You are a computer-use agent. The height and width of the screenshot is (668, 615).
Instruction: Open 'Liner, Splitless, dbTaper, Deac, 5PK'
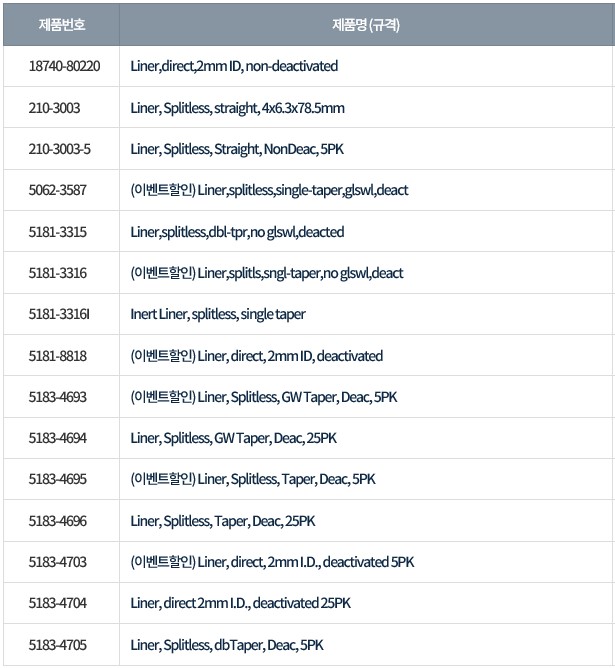[x=227, y=645]
